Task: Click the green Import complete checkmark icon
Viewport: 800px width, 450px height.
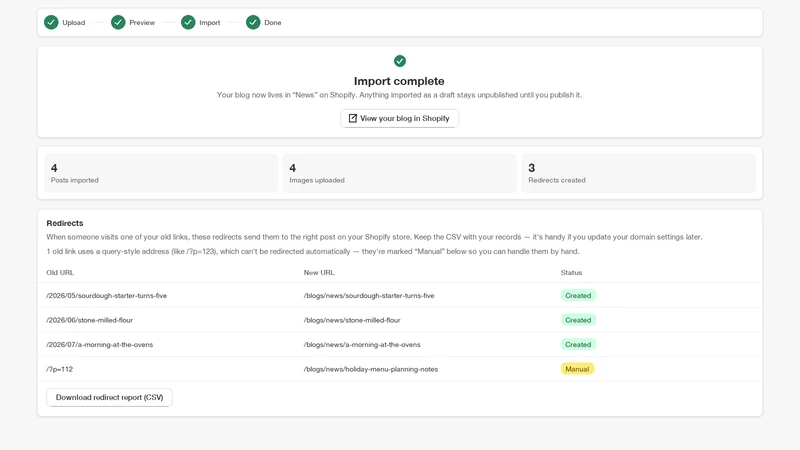Action: [399, 61]
